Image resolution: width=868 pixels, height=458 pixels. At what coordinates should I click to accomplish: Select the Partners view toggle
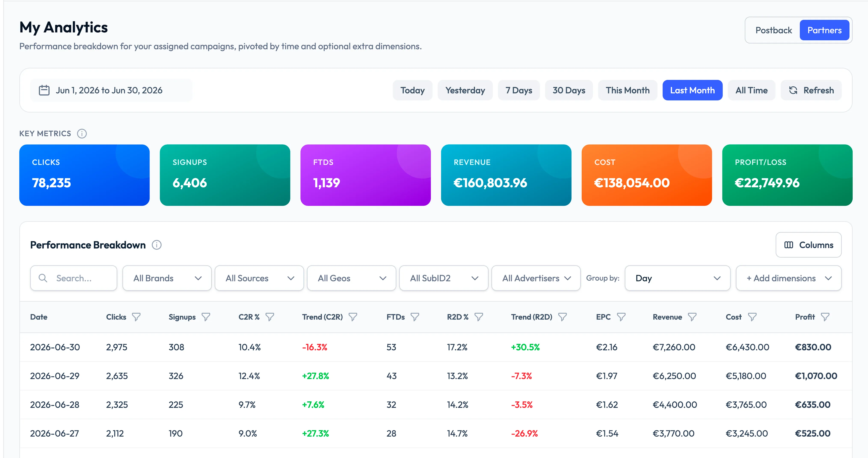click(824, 30)
